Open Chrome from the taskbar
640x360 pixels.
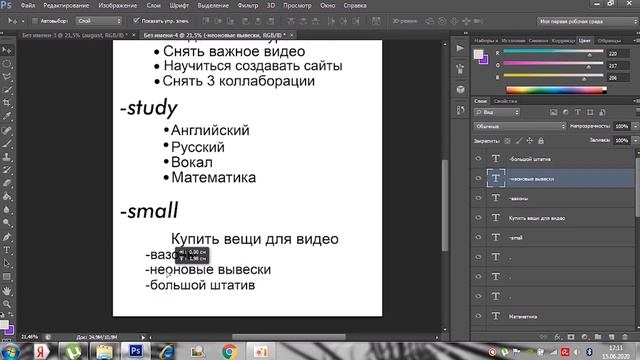pyautogui.click(x=229, y=351)
